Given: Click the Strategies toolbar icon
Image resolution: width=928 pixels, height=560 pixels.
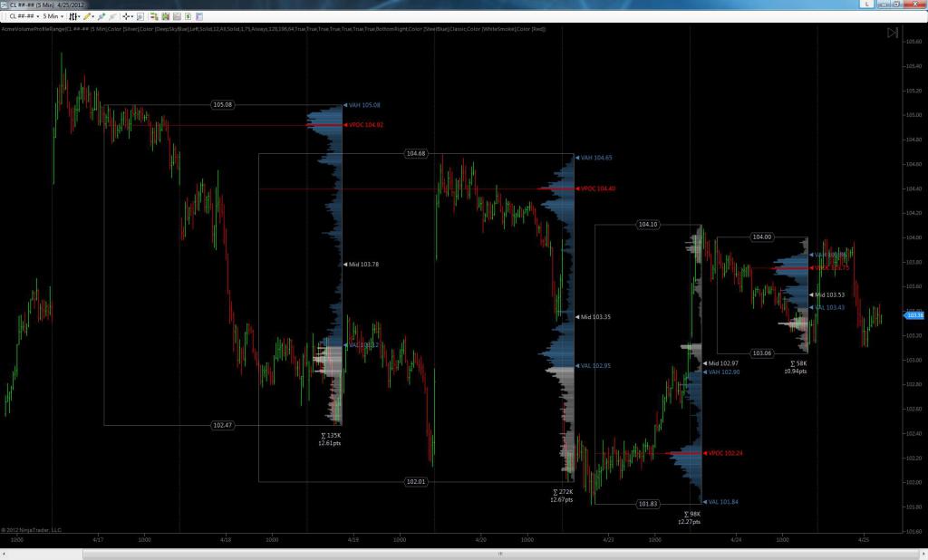Looking at the screenshot, I should (x=177, y=16).
